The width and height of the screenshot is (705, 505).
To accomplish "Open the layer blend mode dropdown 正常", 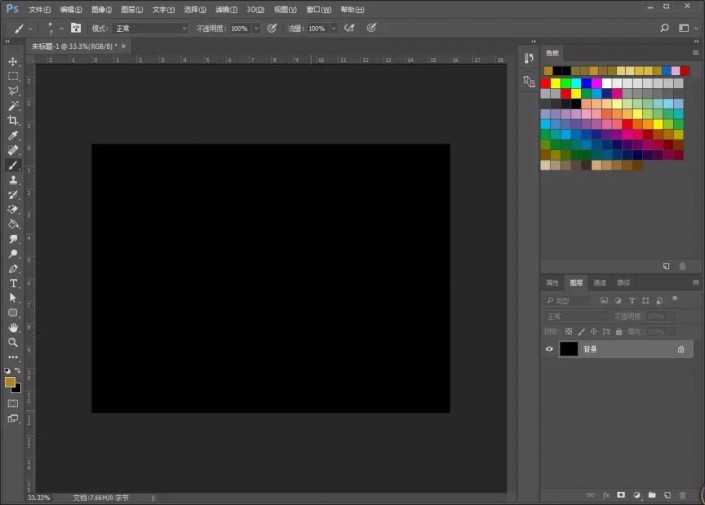I will coord(575,316).
